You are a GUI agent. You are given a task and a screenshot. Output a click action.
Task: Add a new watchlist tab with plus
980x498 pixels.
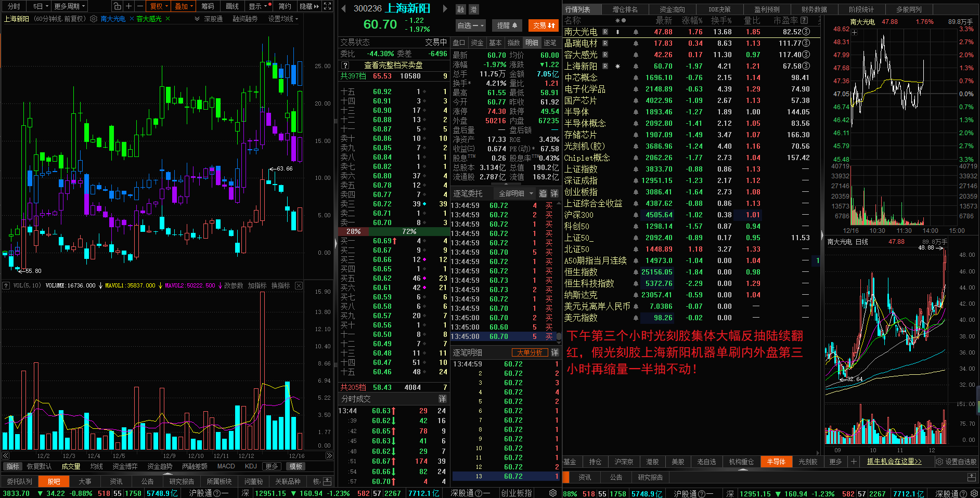(x=854, y=461)
